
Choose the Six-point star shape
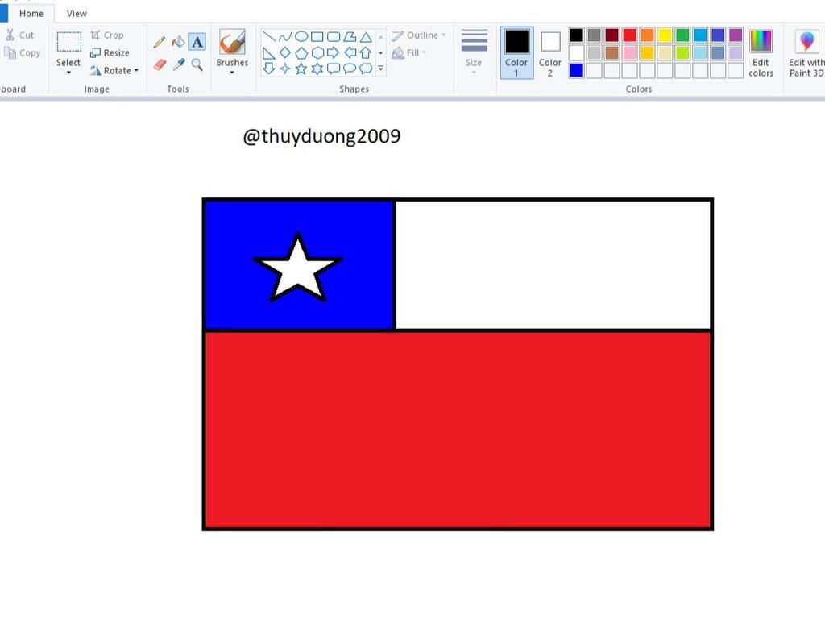click(x=317, y=69)
